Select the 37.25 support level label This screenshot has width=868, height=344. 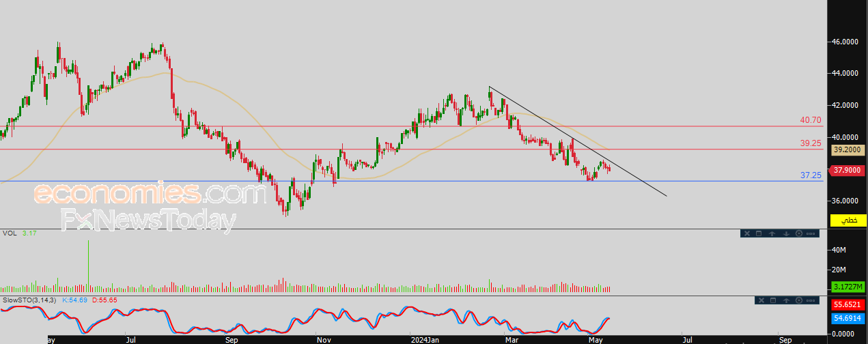pos(811,175)
